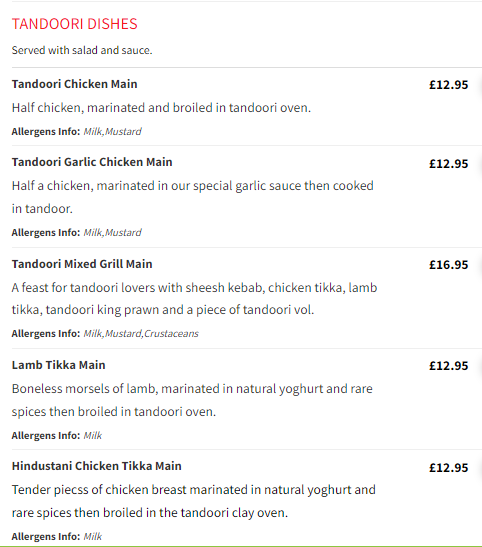Click Milk allergen under Hindustani Chicken Tikka
The image size is (482, 547).
93,536
